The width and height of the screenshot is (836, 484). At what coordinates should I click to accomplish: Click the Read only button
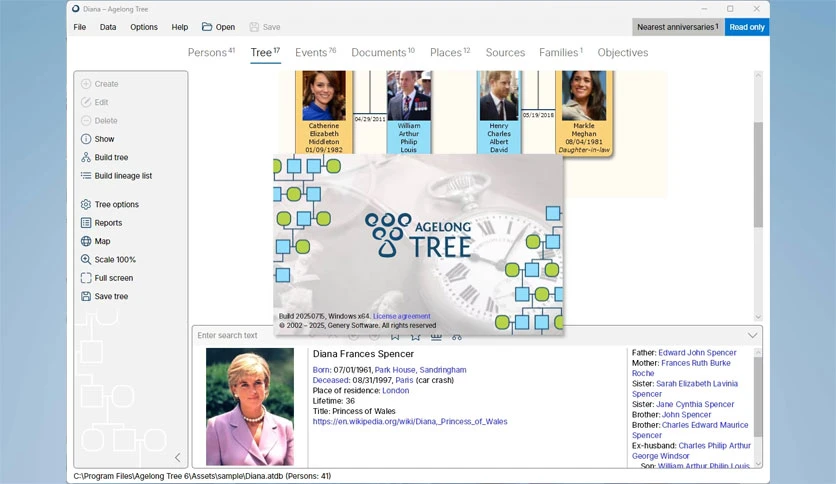[x=746, y=27]
